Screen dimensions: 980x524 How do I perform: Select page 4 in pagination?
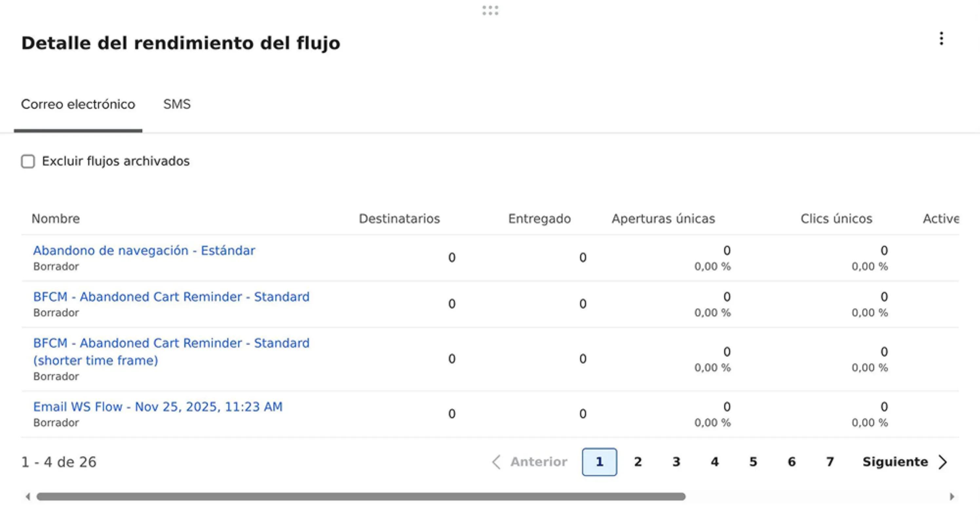(x=715, y=462)
